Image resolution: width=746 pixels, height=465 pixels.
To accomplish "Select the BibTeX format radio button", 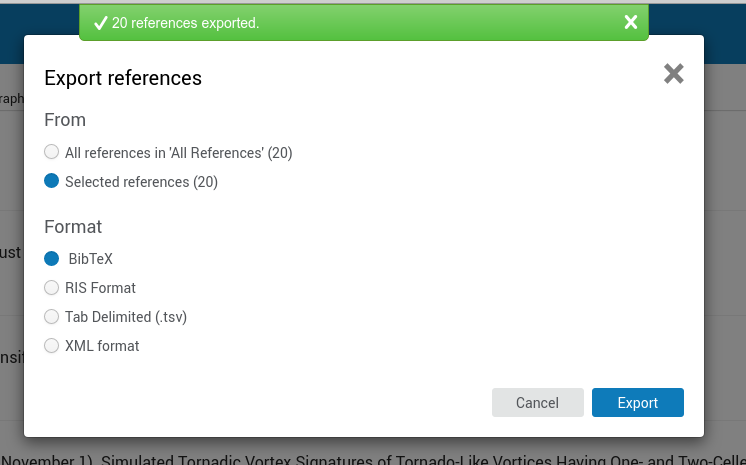I will tap(51, 258).
